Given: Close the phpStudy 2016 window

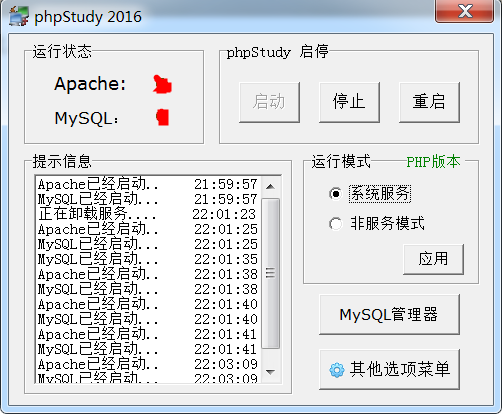Looking at the screenshot, I should 465,11.
